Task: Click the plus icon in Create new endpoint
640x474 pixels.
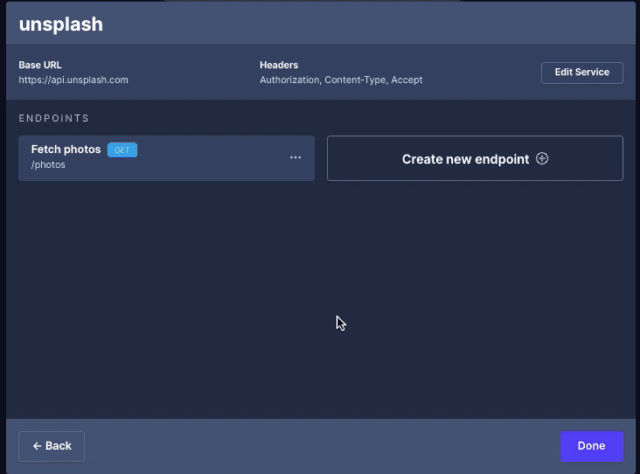Action: pyautogui.click(x=542, y=158)
